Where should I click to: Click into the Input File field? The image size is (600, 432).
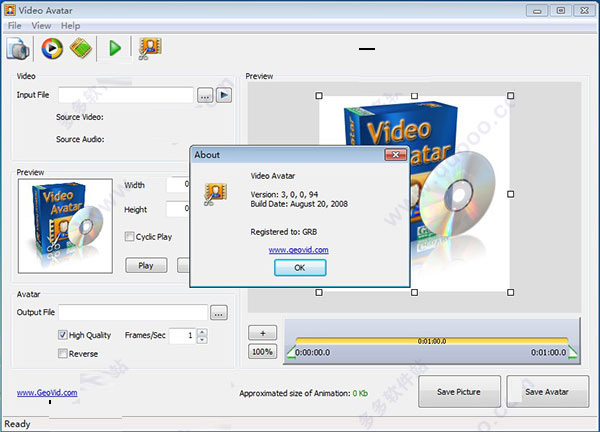126,95
